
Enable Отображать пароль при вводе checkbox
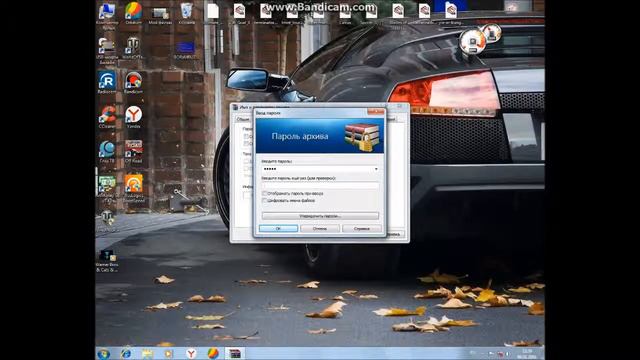(264, 193)
